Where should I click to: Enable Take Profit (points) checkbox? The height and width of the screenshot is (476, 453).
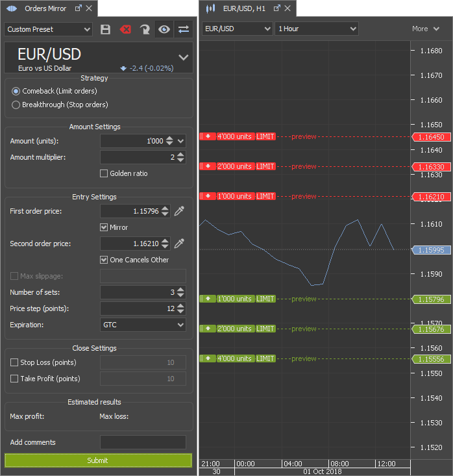[14, 379]
